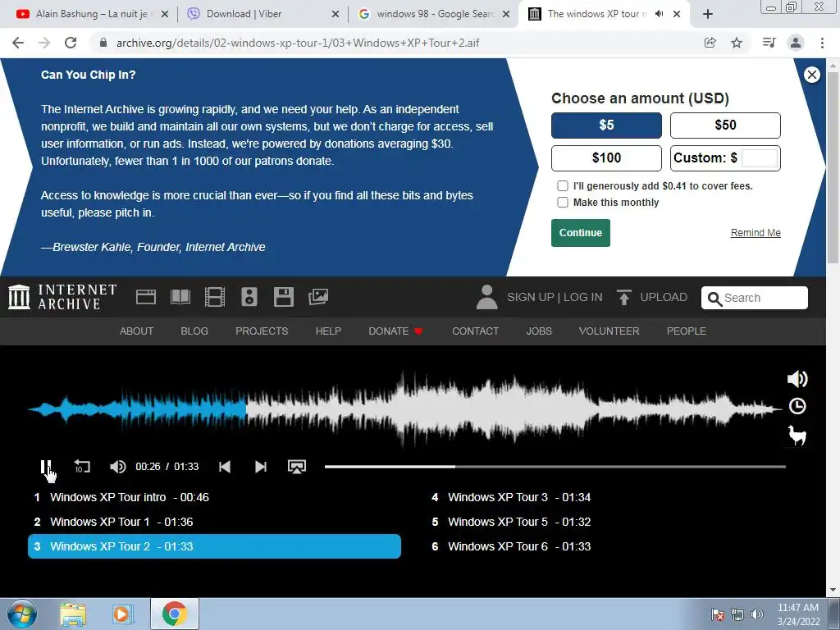This screenshot has width=840, height=630.
Task: Go back in browser history
Action: [x=18, y=43]
